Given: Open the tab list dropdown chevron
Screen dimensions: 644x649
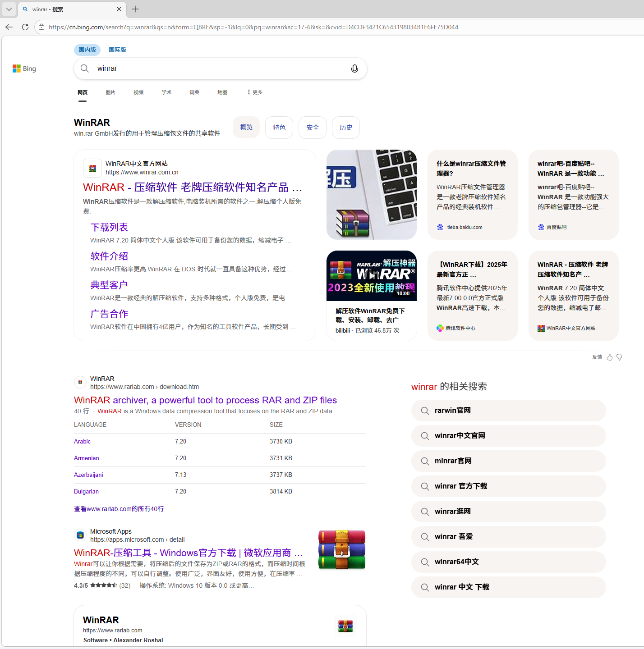Looking at the screenshot, I should pos(9,9).
